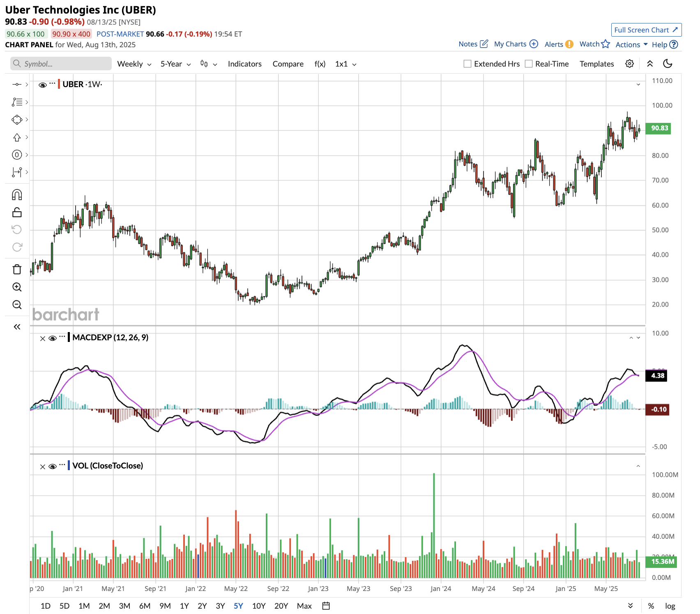Select the measurement range tool
Screen dimensions: 700x614
pos(17,172)
